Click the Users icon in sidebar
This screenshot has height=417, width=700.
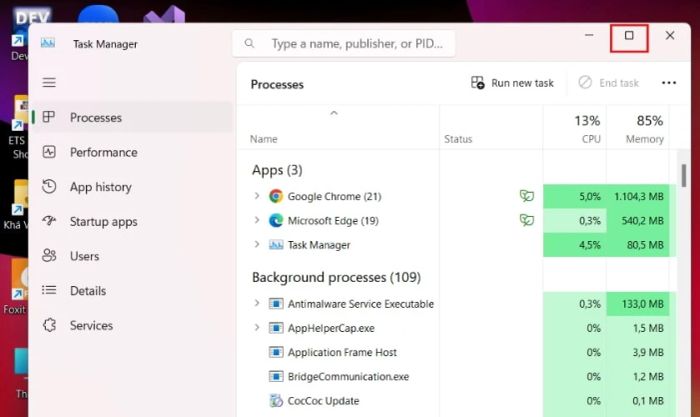(x=49, y=256)
